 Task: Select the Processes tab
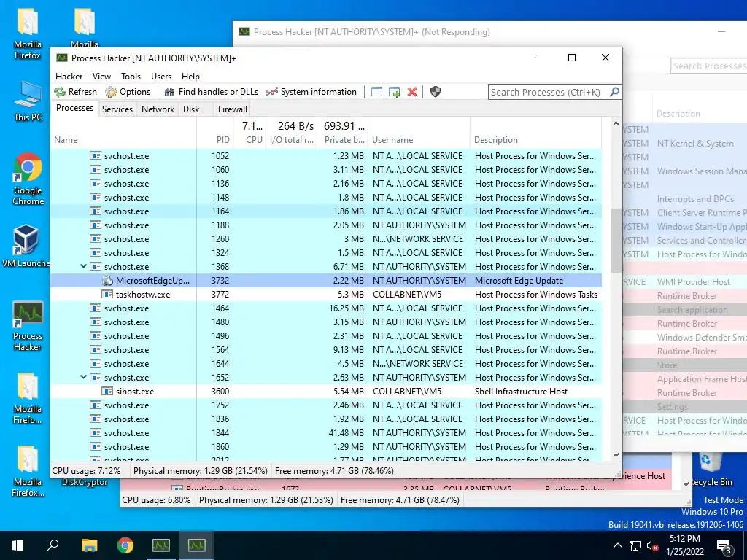tap(75, 108)
